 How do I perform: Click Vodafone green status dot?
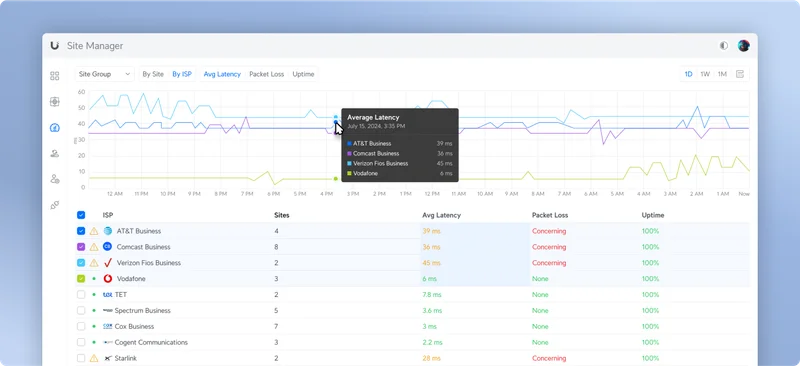point(94,279)
